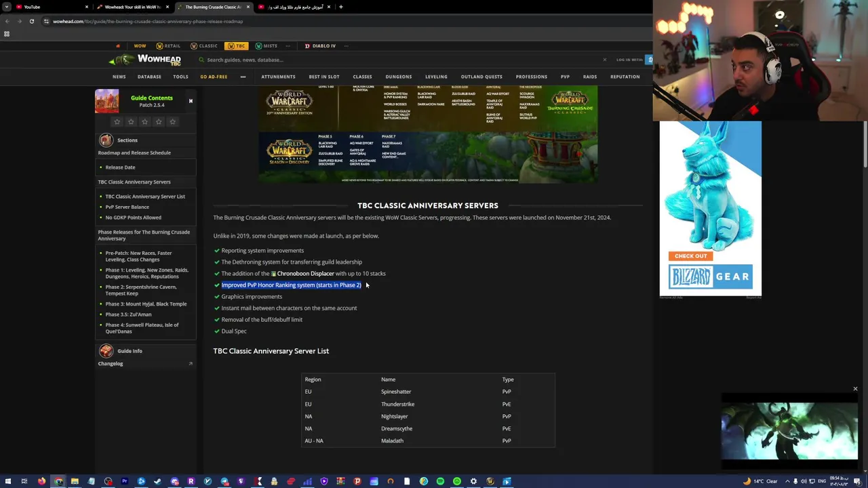Open the Database dropdown menu
This screenshot has height=488, width=868.
click(149, 77)
